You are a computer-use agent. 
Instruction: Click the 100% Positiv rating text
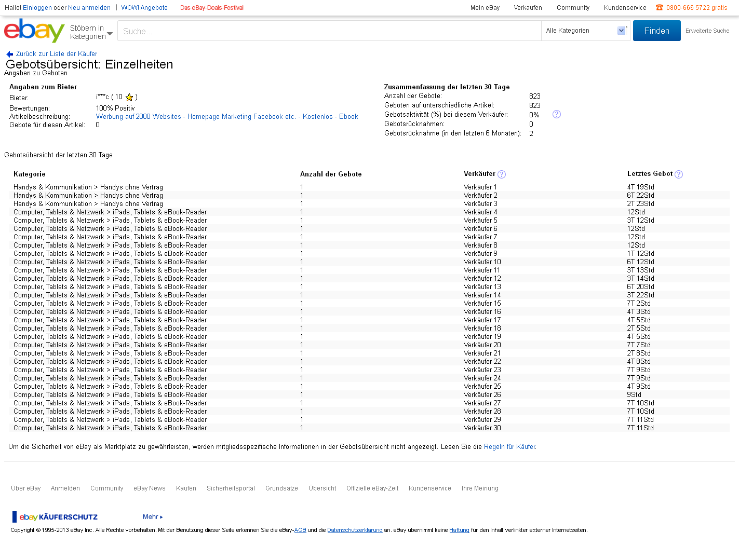115,108
